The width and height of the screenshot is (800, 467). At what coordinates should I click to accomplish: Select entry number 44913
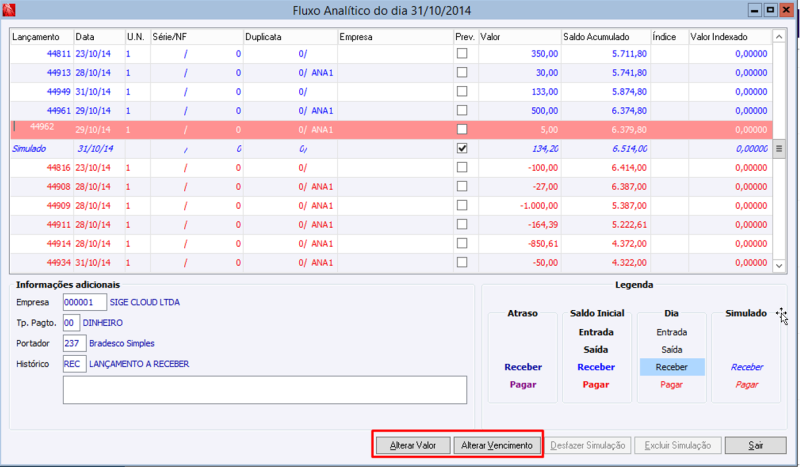58,72
